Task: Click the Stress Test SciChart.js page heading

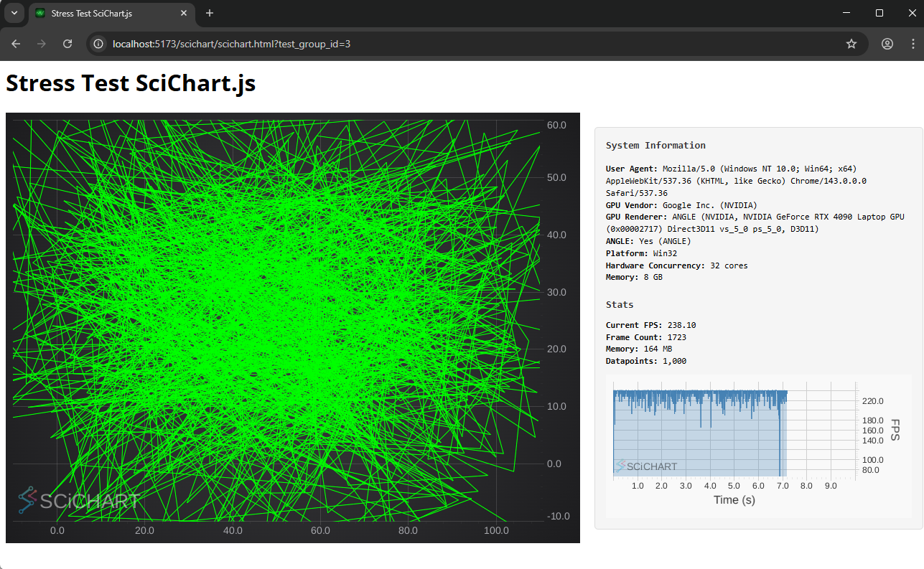Action: [x=131, y=83]
